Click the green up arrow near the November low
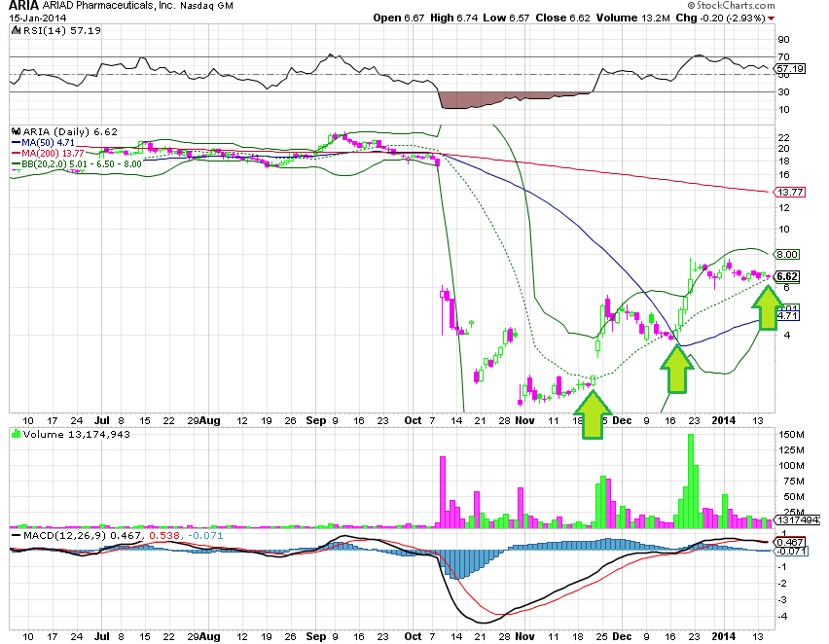The width and height of the screenshot is (829, 644). pyautogui.click(x=594, y=413)
